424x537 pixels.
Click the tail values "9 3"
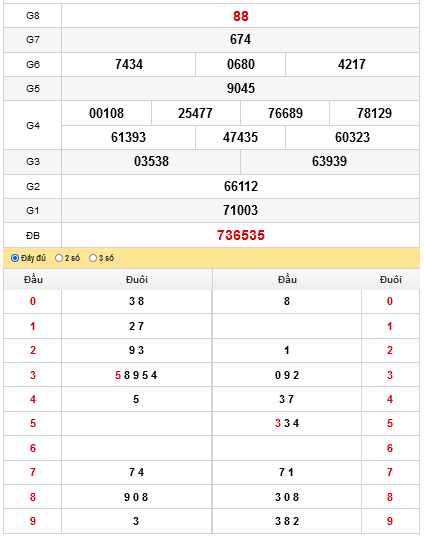point(136,350)
